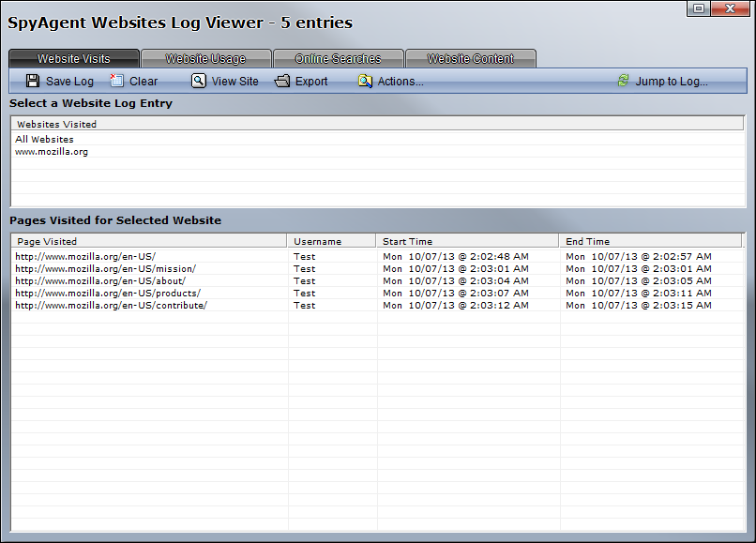Select the mozilla.org/en-US/contribute/ page row
The height and width of the screenshot is (543, 756).
[x=111, y=306]
